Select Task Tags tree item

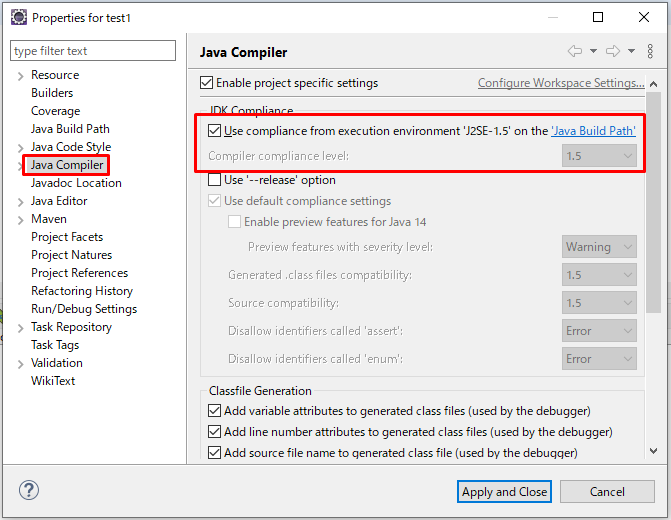pos(55,345)
